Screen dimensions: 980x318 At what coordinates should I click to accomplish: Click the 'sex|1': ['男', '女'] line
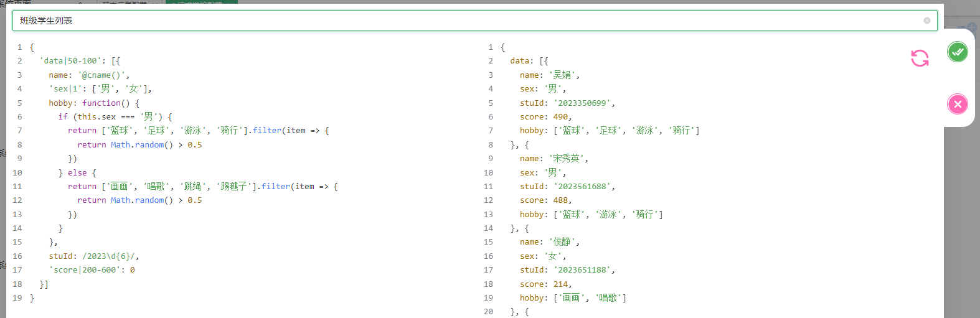coord(100,89)
